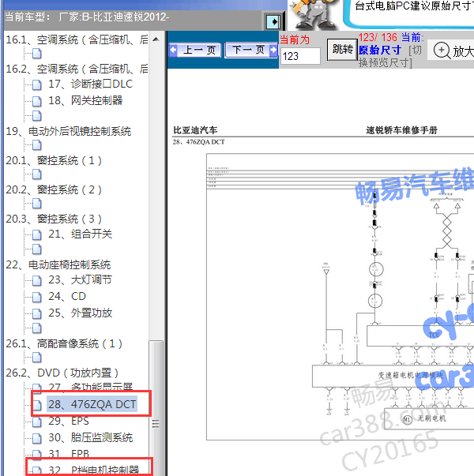Click page icon beside 29、EPS
The image size is (474, 476).
coord(37,422)
